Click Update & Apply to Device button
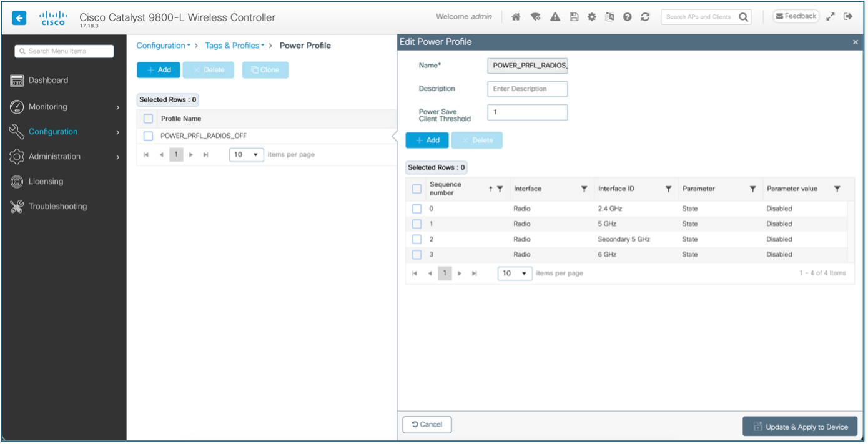This screenshot has height=444, width=868. (800, 427)
